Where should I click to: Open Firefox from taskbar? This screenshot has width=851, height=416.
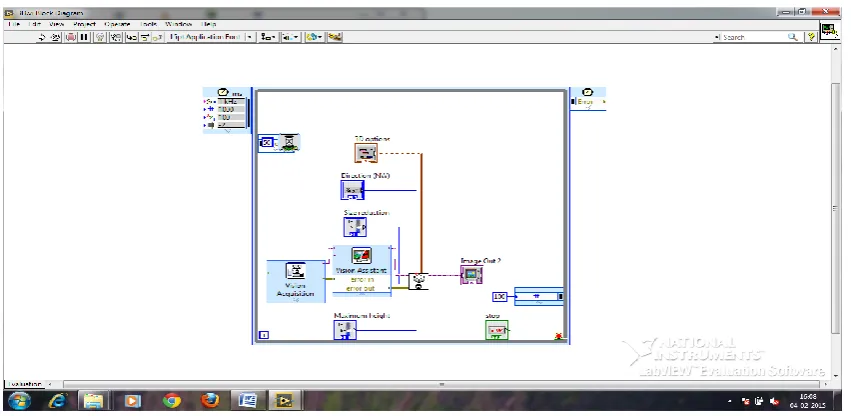click(210, 401)
